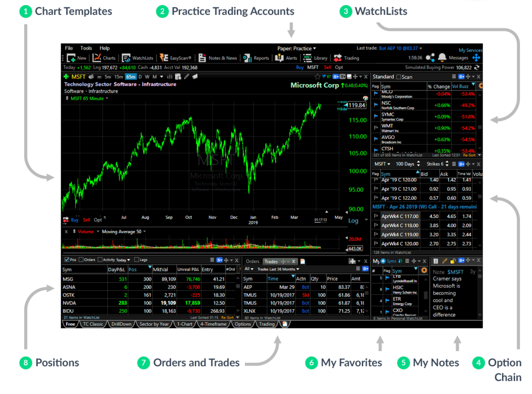Screen dimensions: 532x394
Task: Click the blue plus icon in the My Syms panel
Action: [383, 261]
